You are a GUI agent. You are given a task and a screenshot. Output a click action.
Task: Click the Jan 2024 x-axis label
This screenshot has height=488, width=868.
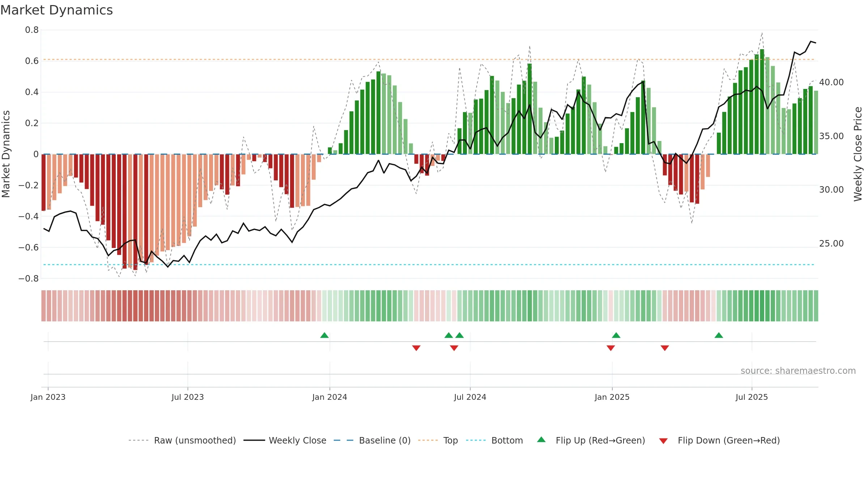pyautogui.click(x=330, y=397)
